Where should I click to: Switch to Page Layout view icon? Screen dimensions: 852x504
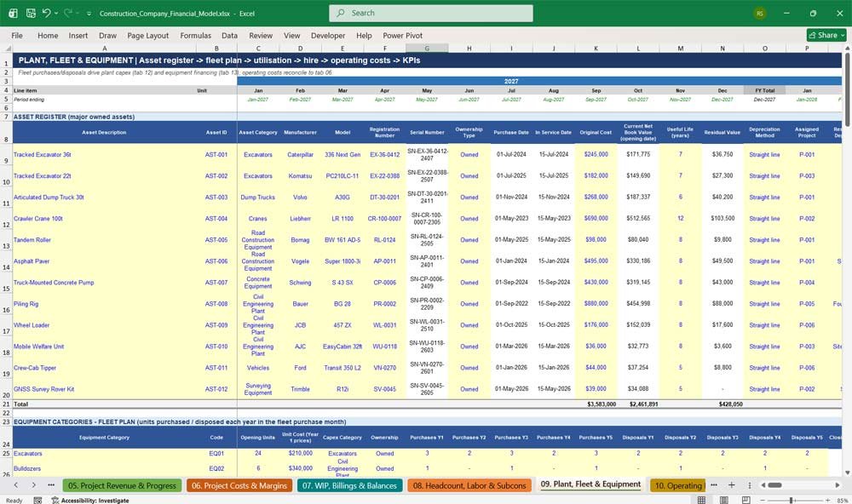click(x=723, y=500)
